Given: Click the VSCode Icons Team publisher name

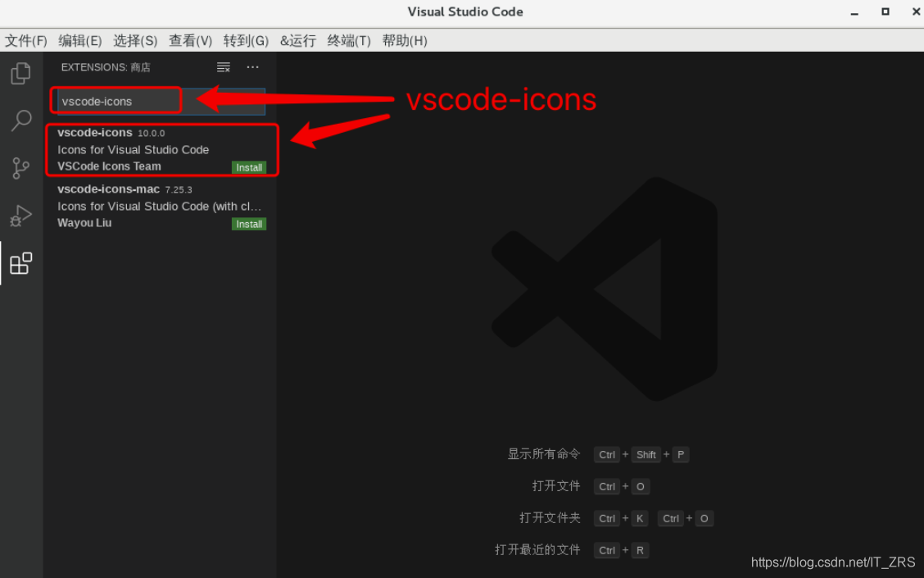Looking at the screenshot, I should [x=109, y=166].
